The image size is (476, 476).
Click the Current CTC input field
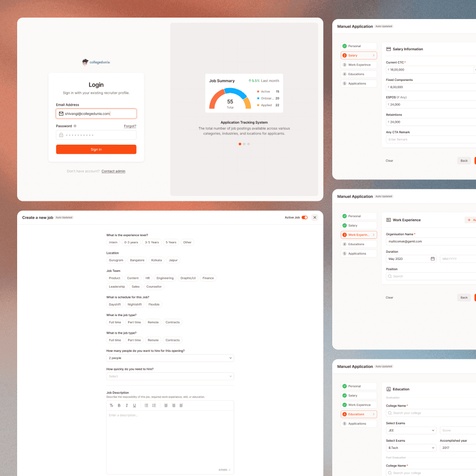click(429, 69)
